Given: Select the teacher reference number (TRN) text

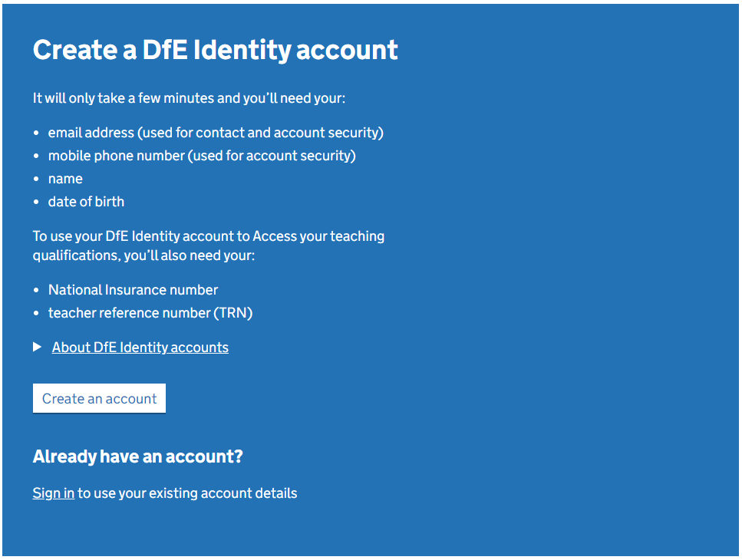Looking at the screenshot, I should 150,312.
